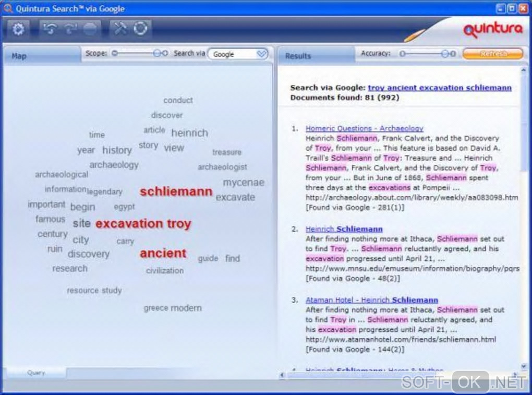Click the word 'excavate' in the map
Viewport: 532px width, 395px height.
(x=235, y=197)
